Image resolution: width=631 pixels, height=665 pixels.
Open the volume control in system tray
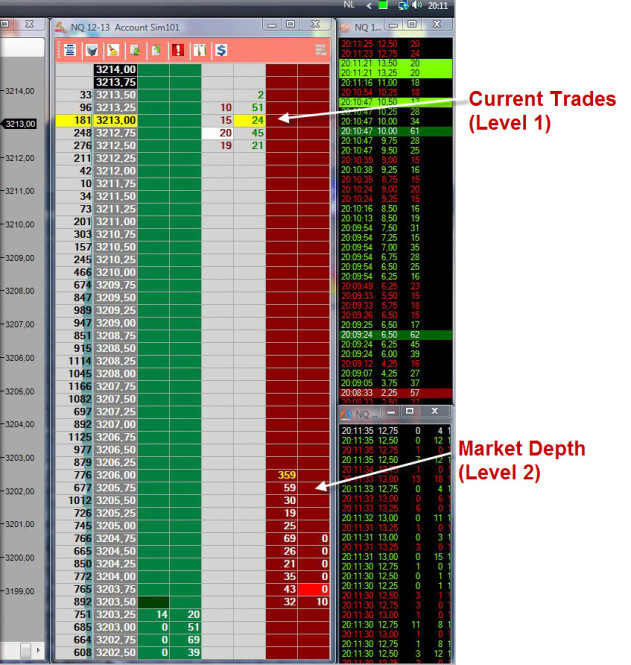[x=415, y=6]
